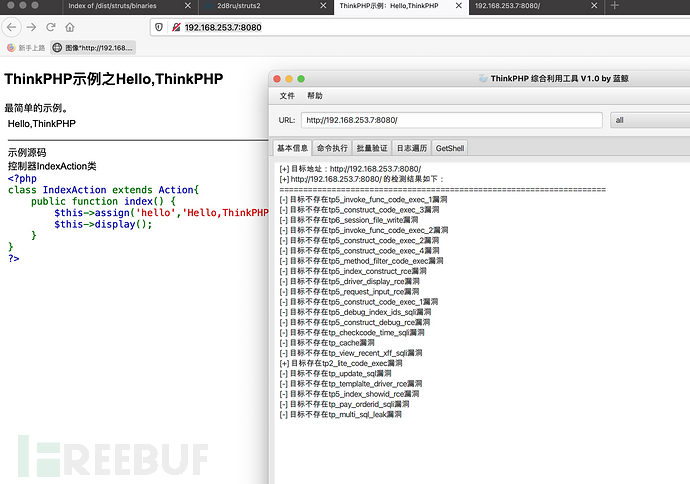The width and height of the screenshot is (690, 484).
Task: Click the tp_view_recent_xff_sqli result line
Action: click(351, 353)
